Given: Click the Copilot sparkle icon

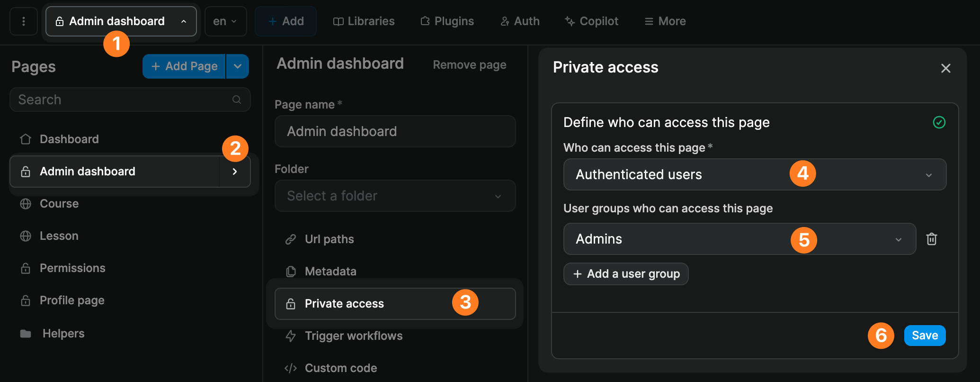Looking at the screenshot, I should [570, 21].
